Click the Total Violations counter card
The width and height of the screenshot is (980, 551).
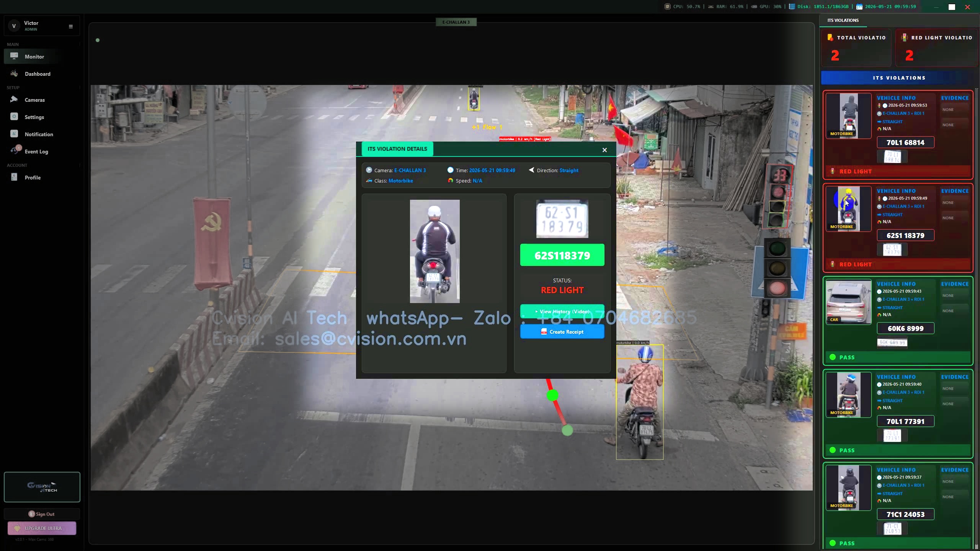[856, 48]
